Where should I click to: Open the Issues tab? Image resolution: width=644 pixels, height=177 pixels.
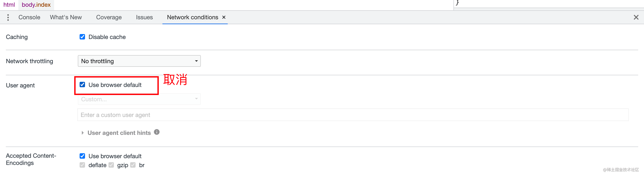point(144,17)
